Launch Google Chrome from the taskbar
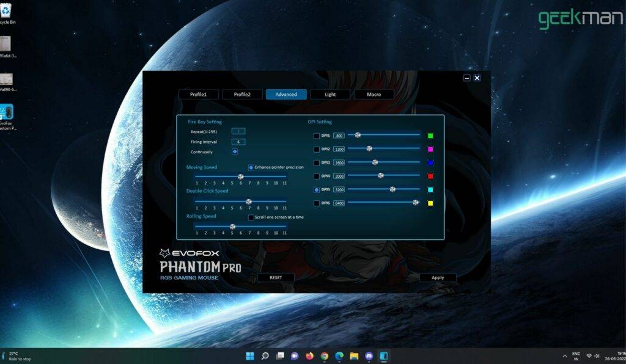The width and height of the screenshot is (626, 364). click(324, 356)
